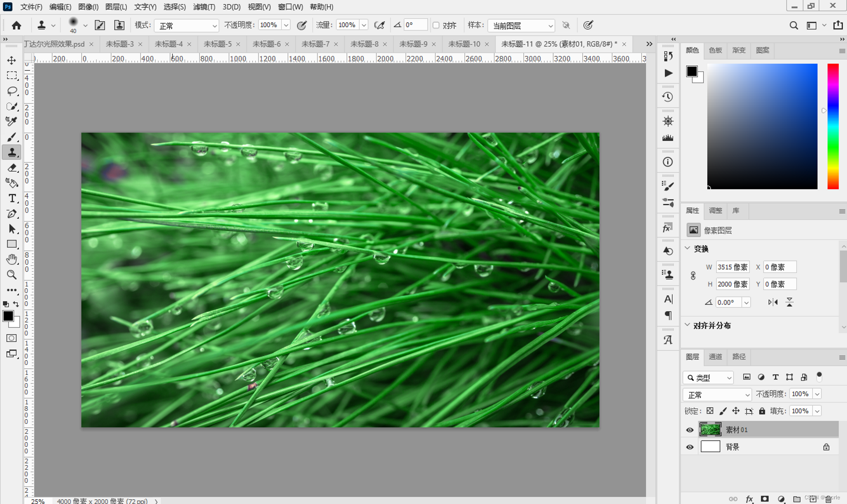Switch to the 通道 tab
The width and height of the screenshot is (847, 504).
click(x=715, y=357)
